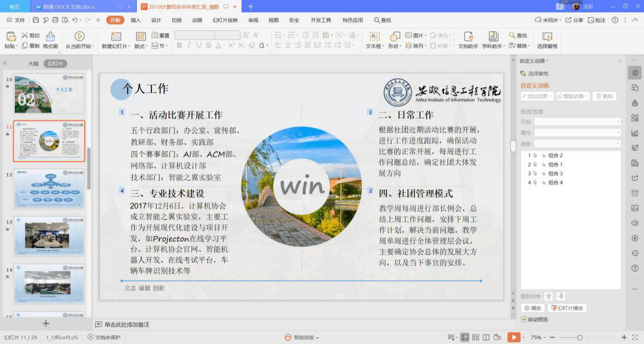Toggle italic formatting in the ribbon
The width and height of the screenshot is (644, 344).
pos(189,46)
